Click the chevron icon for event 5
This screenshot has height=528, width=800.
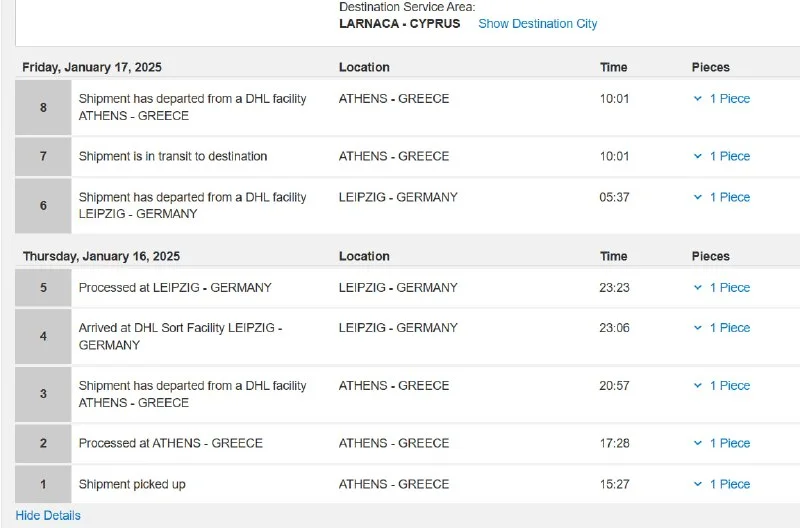tap(698, 288)
